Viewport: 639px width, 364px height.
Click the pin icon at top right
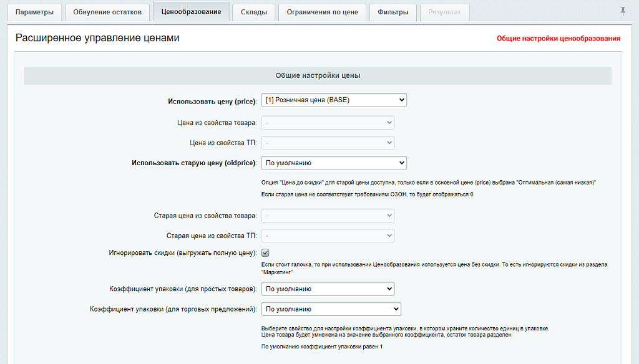point(623,12)
